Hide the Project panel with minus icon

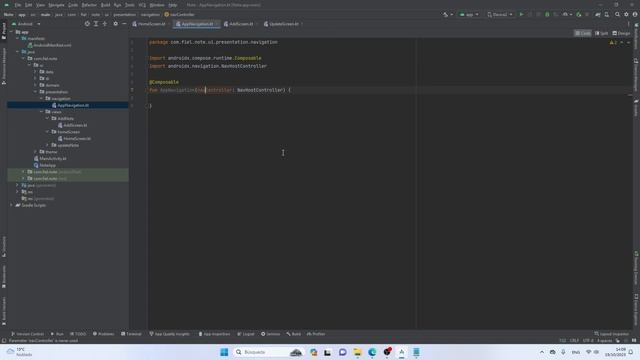pos(124,24)
